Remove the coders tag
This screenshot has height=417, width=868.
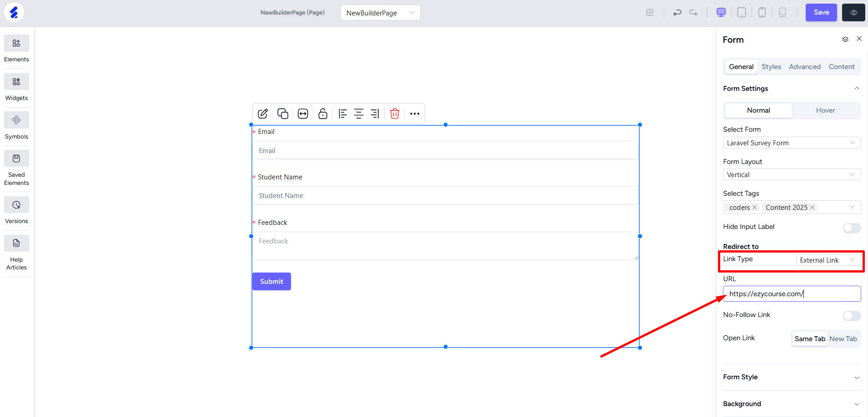pos(754,208)
